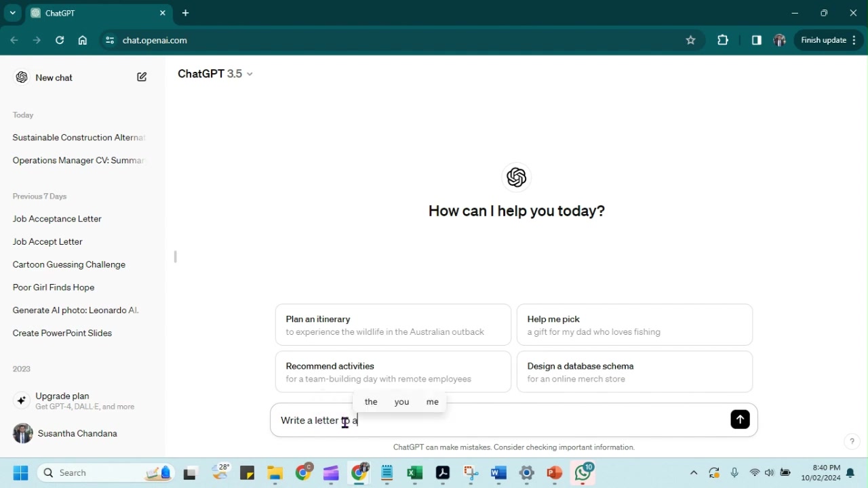Screen dimensions: 868x488
Task: Open a new browser tab
Action: click(185, 13)
